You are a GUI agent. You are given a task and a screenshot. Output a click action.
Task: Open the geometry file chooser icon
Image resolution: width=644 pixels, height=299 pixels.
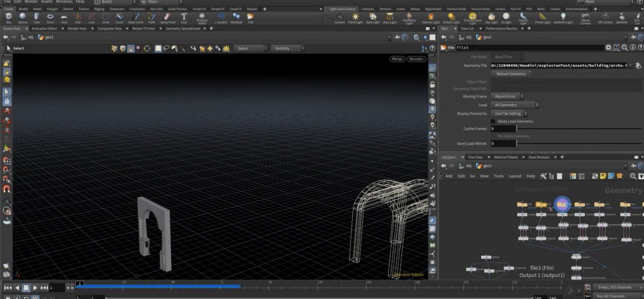pyautogui.click(x=638, y=65)
